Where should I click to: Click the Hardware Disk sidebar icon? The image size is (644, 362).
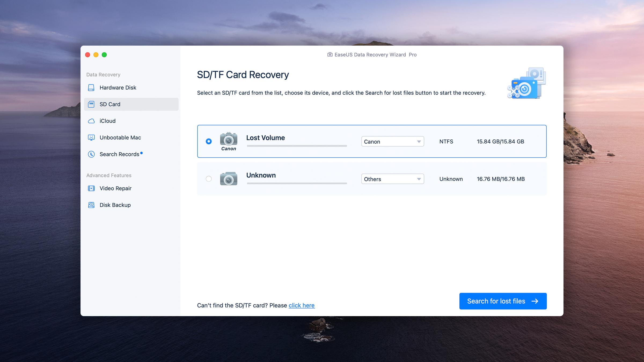point(91,88)
